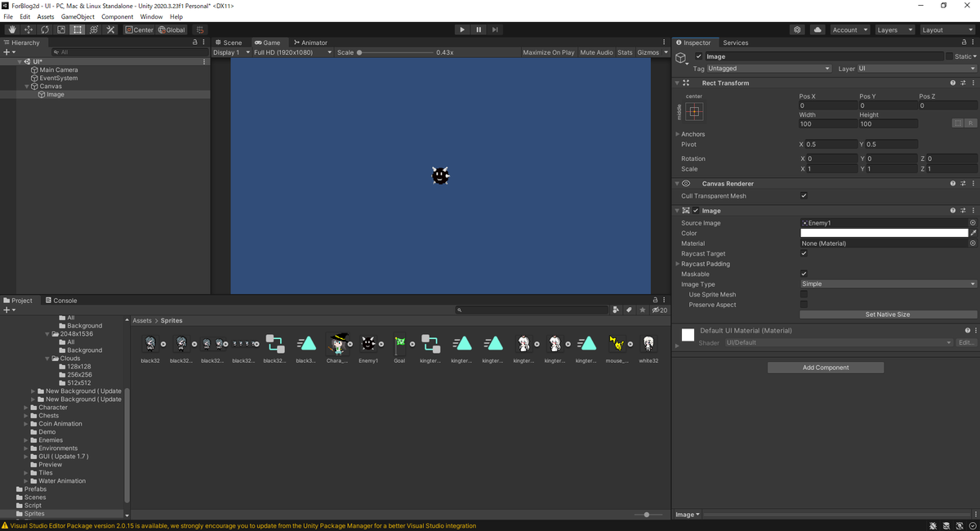Click the Add Component button
The image size is (980, 531).
point(825,367)
